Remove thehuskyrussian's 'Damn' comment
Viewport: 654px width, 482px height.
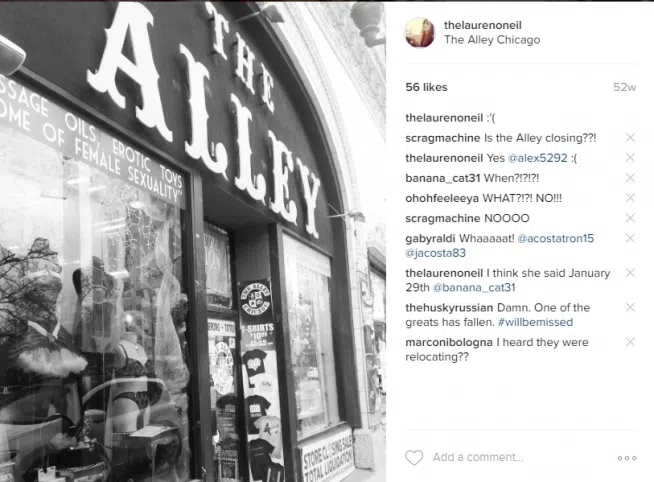coord(630,307)
